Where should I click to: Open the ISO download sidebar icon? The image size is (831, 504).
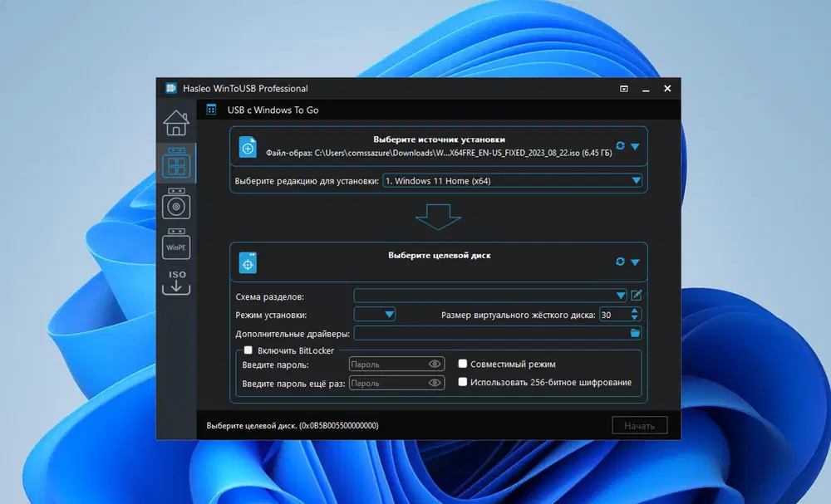click(176, 282)
